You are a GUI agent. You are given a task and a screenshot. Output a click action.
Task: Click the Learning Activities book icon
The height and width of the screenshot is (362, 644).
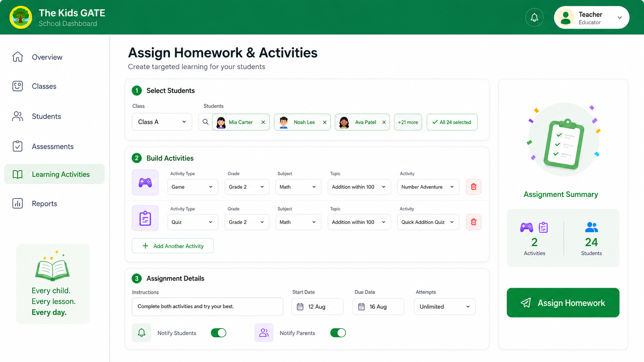(17, 174)
